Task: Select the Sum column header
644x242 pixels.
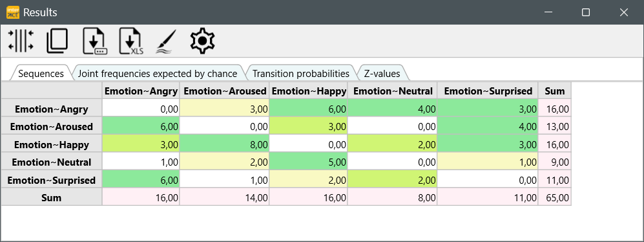Action: coord(554,91)
